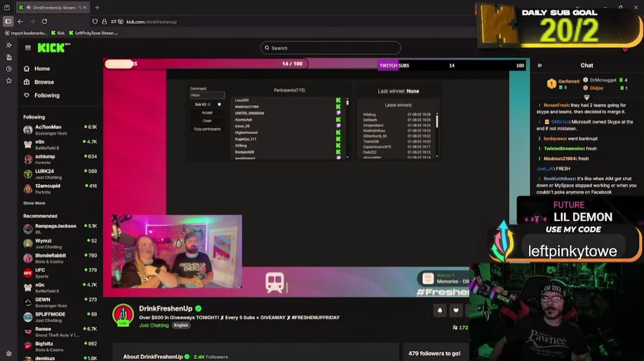
Task: Click UFC channel avatar icon
Action: pyautogui.click(x=28, y=273)
